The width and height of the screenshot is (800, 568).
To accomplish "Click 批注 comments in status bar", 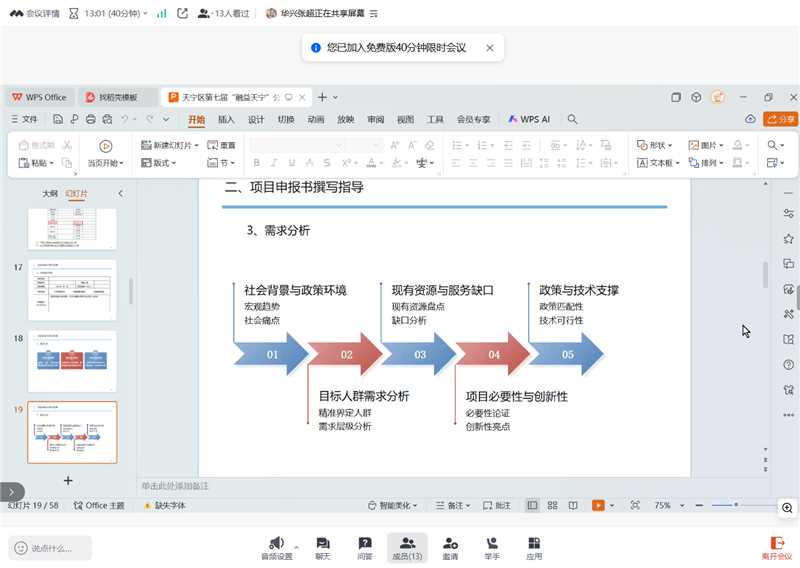I will pos(496,505).
